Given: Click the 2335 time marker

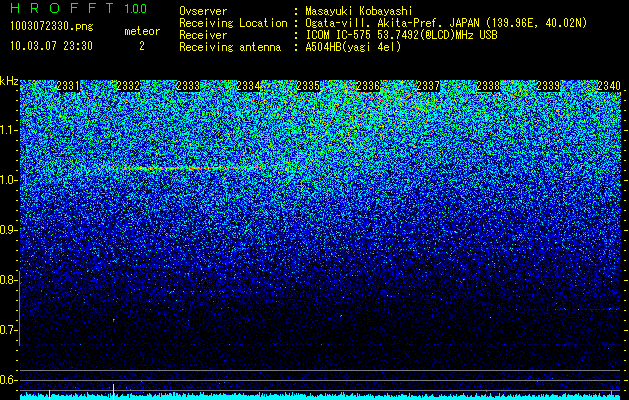Looking at the screenshot, I should pyautogui.click(x=308, y=86).
